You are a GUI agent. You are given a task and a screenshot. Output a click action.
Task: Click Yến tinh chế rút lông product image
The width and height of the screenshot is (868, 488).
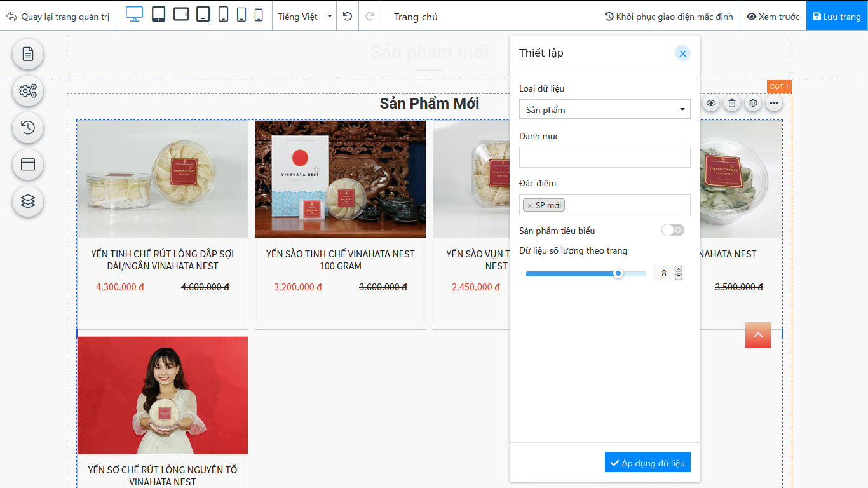(x=163, y=179)
